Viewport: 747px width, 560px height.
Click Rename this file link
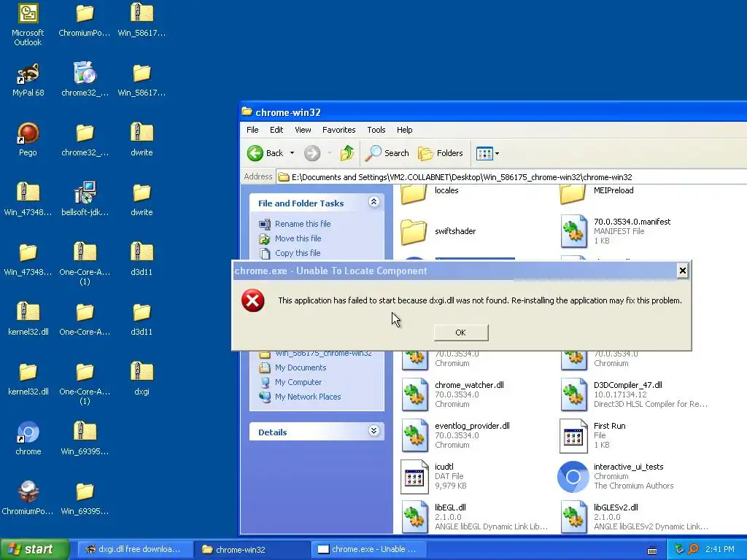pos(303,224)
